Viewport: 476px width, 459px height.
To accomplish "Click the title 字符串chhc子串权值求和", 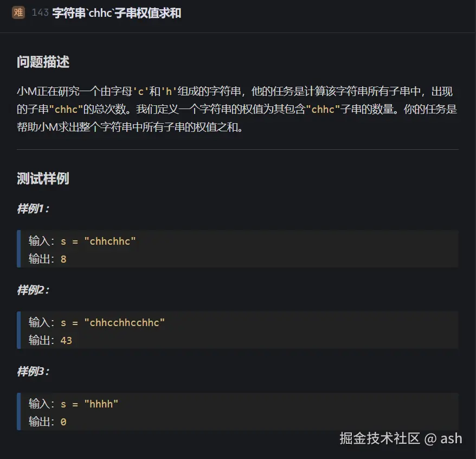I will click(x=117, y=13).
